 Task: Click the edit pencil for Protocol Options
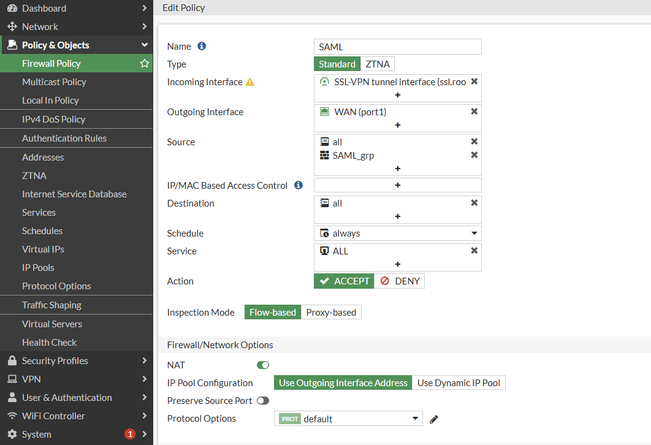pos(434,419)
